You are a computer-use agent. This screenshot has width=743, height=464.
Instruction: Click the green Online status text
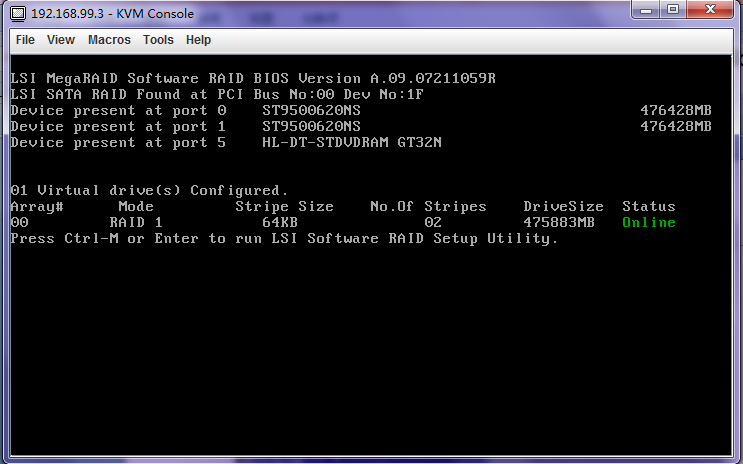649,222
